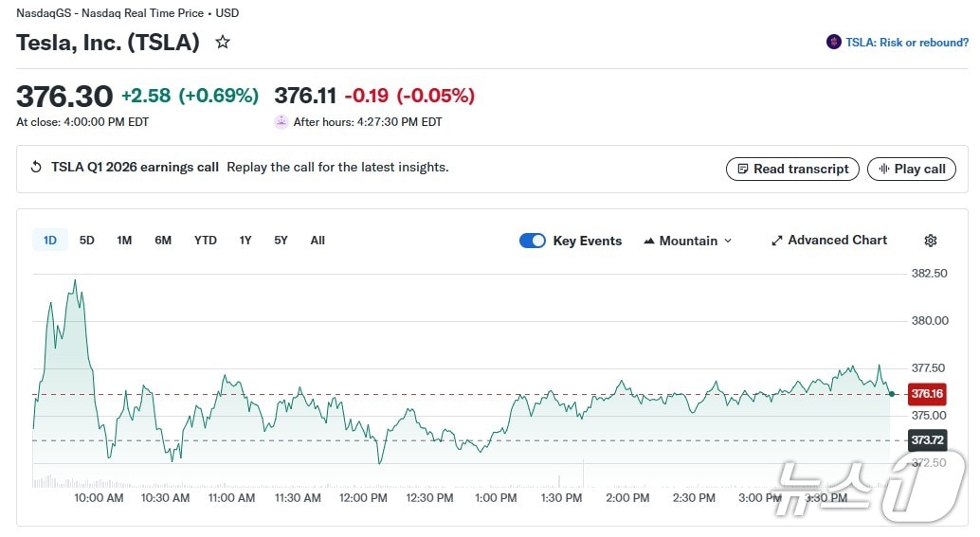Select the 1D time range tab

coord(49,241)
